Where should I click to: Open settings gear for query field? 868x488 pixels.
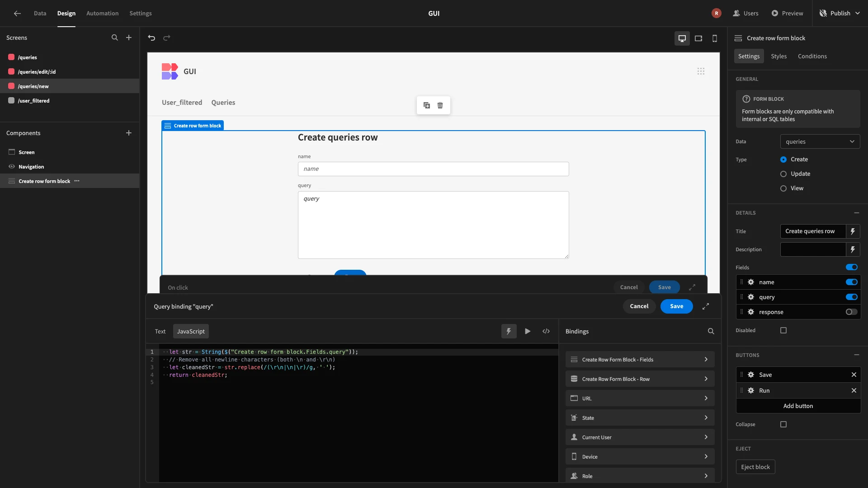coord(751,297)
